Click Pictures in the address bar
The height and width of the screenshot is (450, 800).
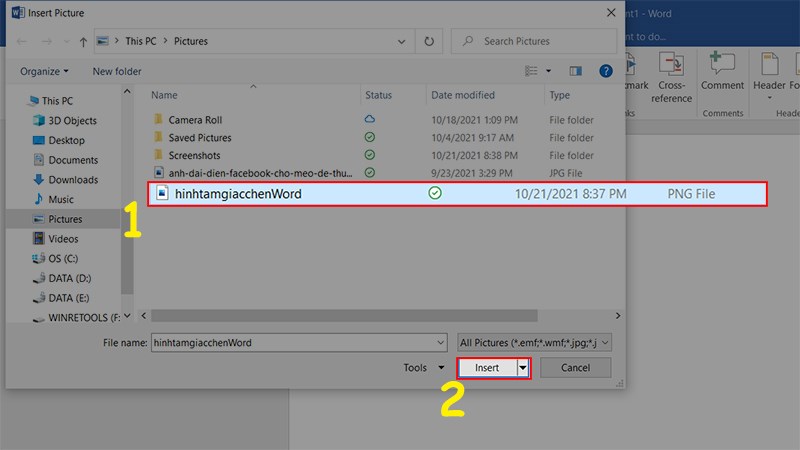[191, 41]
